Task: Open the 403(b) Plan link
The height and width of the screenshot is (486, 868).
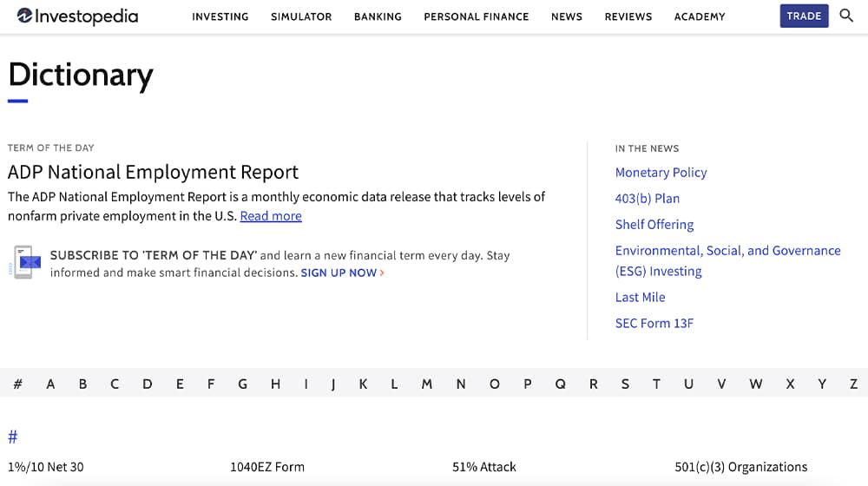Action: coord(648,199)
